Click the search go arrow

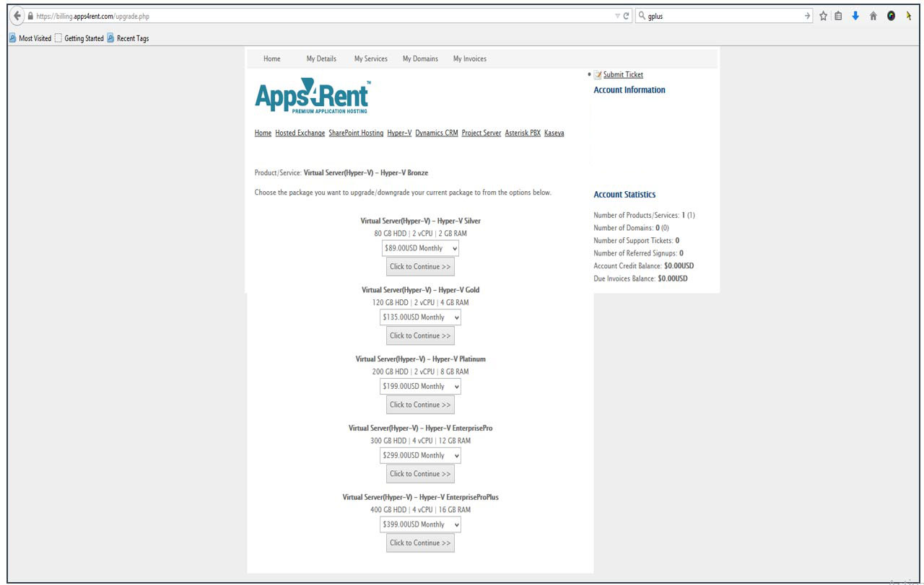pyautogui.click(x=808, y=16)
